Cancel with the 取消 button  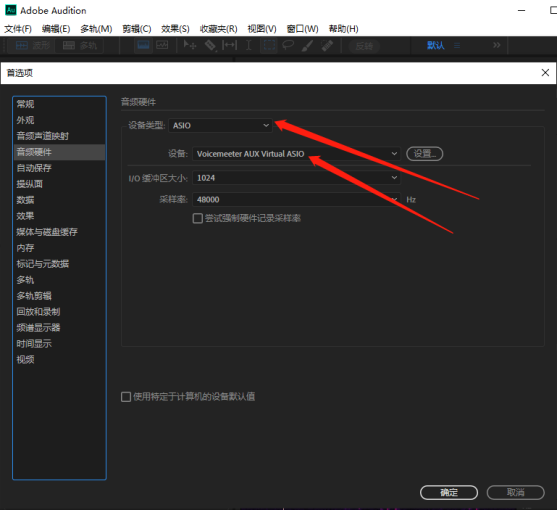(516, 493)
